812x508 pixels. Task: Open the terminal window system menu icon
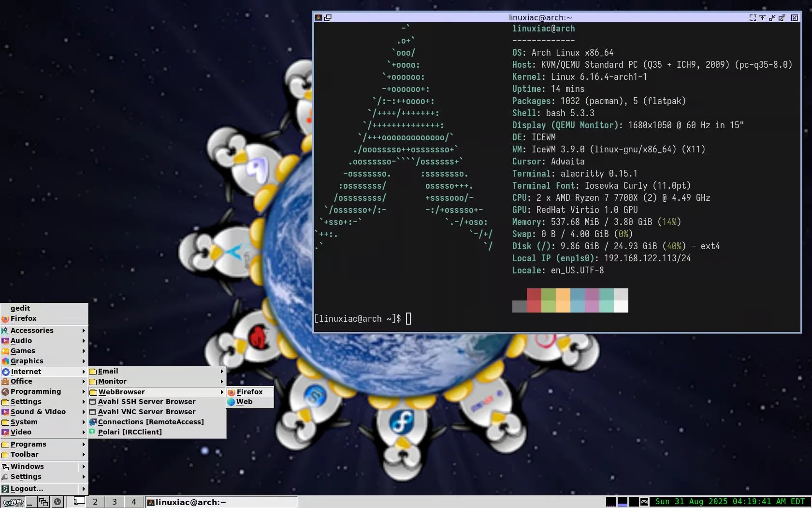(x=319, y=17)
